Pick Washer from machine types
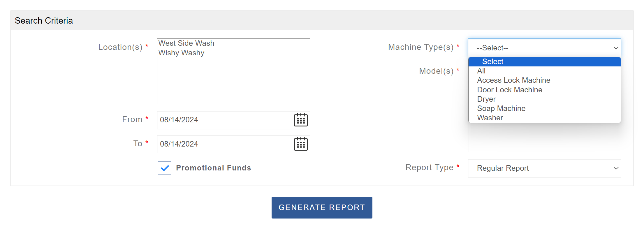This screenshot has height=229, width=644. coord(490,118)
